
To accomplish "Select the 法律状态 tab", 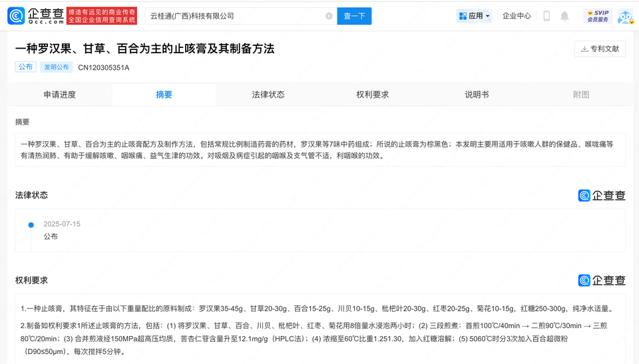I will (x=268, y=94).
